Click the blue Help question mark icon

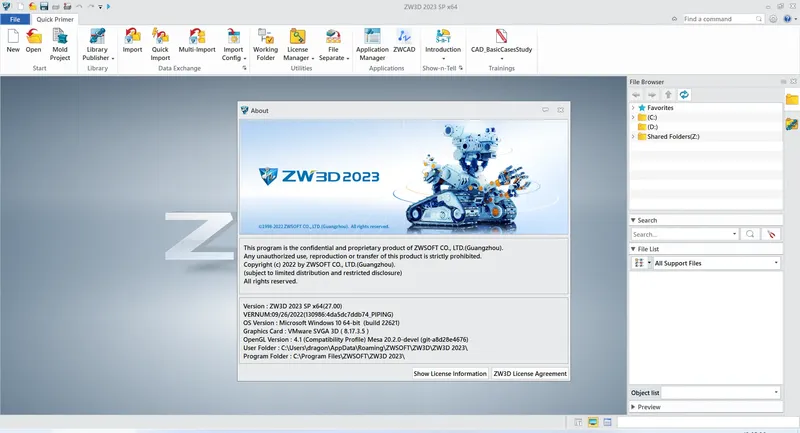pos(787,19)
